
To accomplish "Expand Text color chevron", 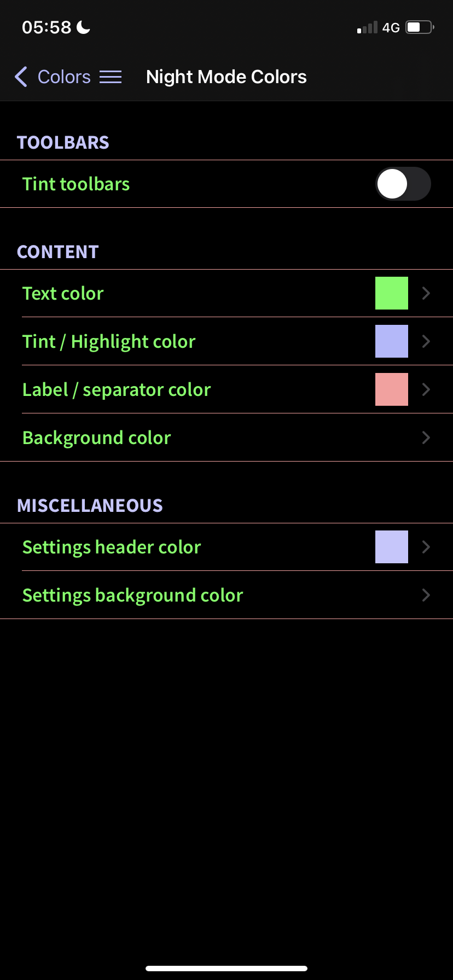I will [426, 293].
